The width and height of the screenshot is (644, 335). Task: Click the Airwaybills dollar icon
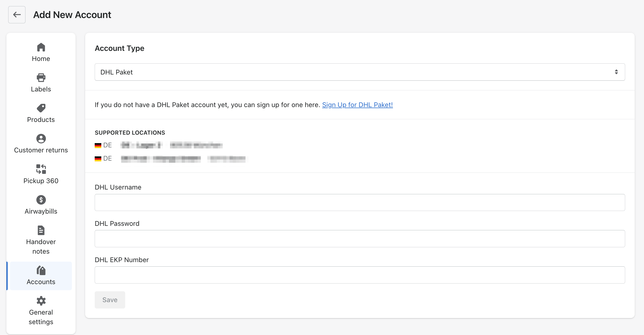tap(41, 200)
